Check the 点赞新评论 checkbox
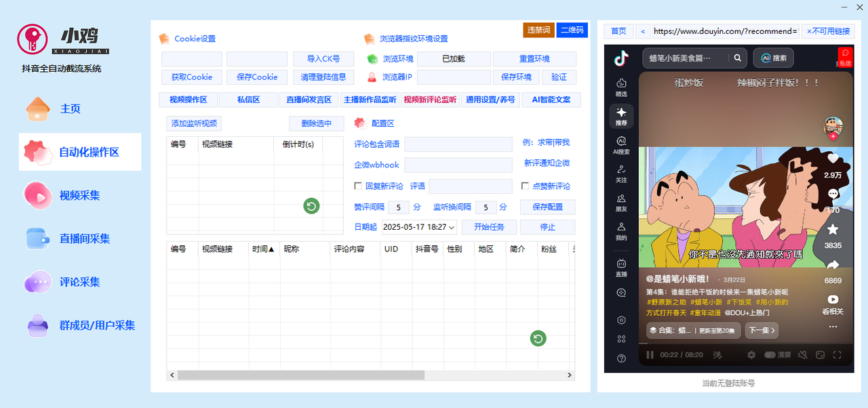This screenshot has width=868, height=408. click(525, 186)
